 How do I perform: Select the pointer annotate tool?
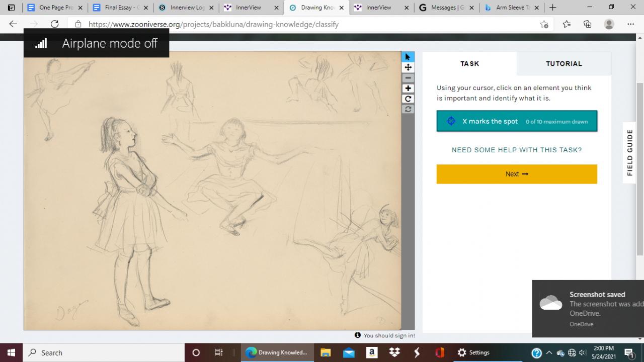point(408,57)
